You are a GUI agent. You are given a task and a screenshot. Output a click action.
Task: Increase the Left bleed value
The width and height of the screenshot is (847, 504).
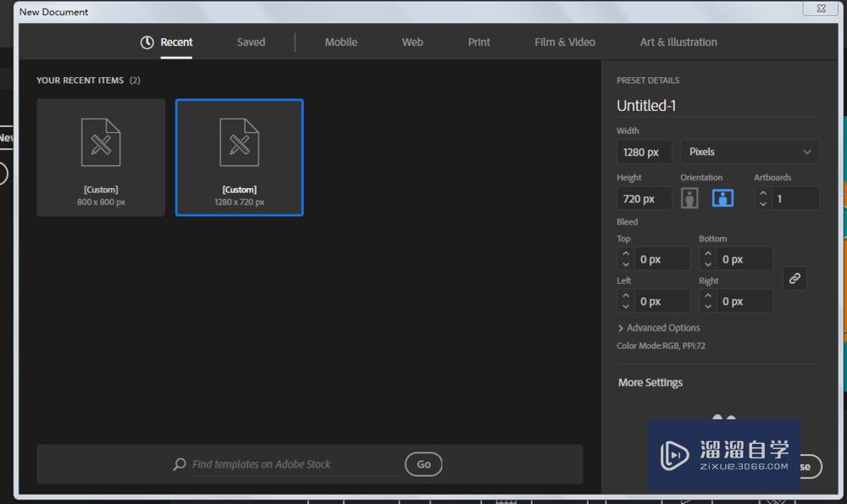(x=626, y=296)
